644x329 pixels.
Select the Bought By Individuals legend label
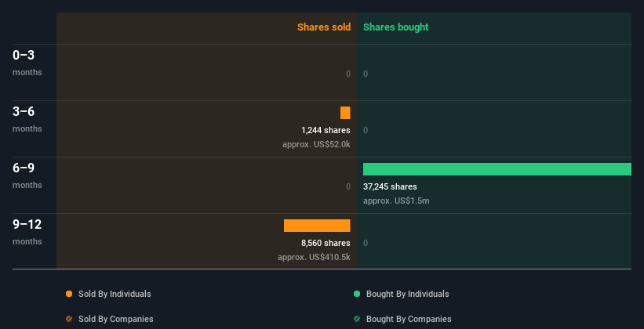click(407, 294)
